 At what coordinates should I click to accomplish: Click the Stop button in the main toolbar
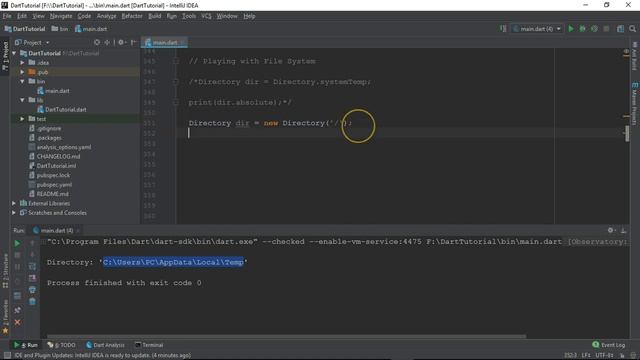(x=606, y=29)
